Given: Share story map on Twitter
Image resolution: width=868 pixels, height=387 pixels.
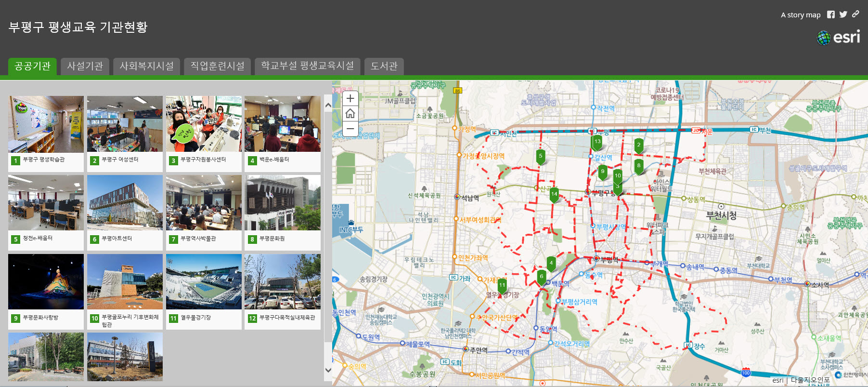Looking at the screenshot, I should coord(843,14).
